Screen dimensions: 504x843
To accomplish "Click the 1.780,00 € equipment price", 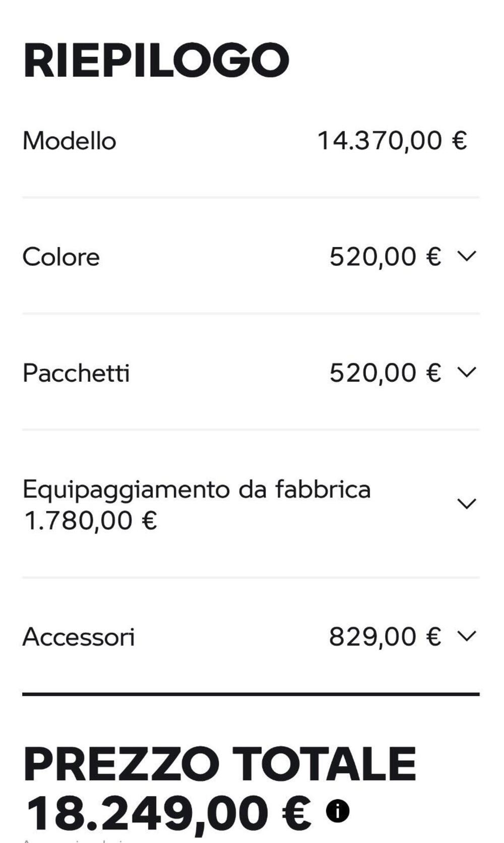I will click(91, 521).
